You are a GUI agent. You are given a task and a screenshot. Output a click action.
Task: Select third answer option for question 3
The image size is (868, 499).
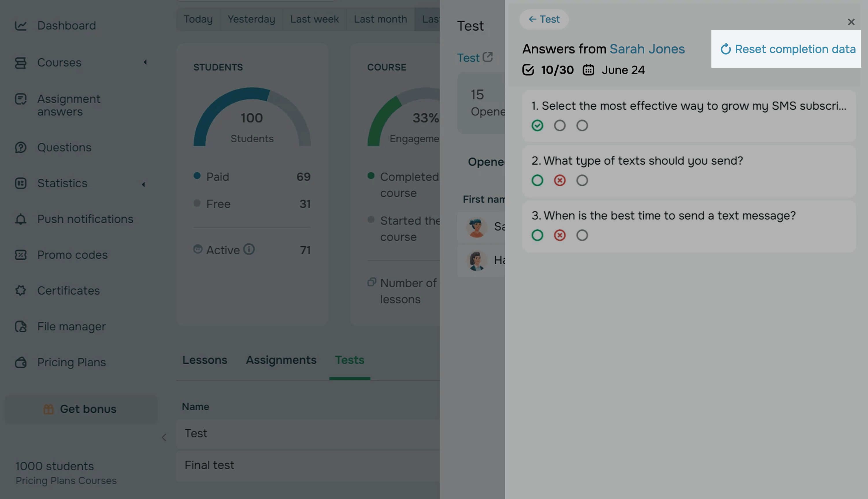pyautogui.click(x=582, y=235)
